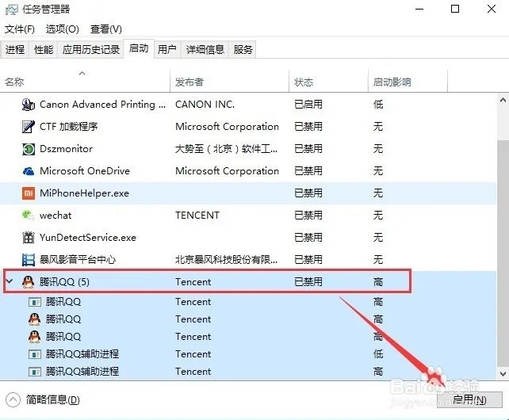Select the wechat row name
509x420 pixels.
coord(55,216)
